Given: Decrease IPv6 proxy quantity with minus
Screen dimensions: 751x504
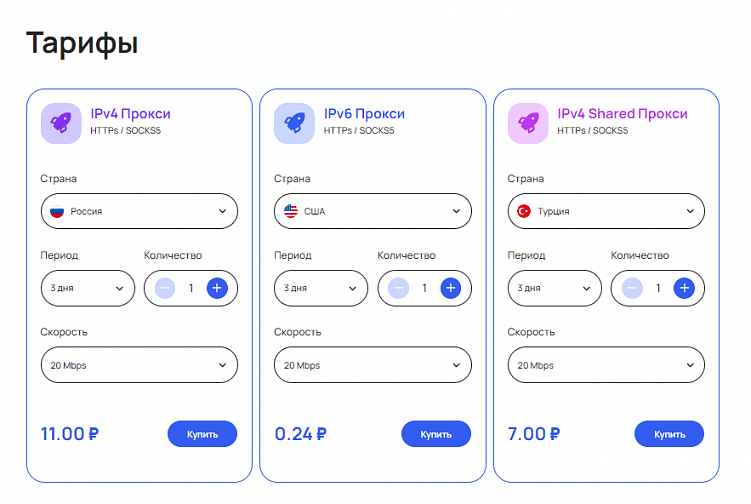Looking at the screenshot, I should (399, 288).
